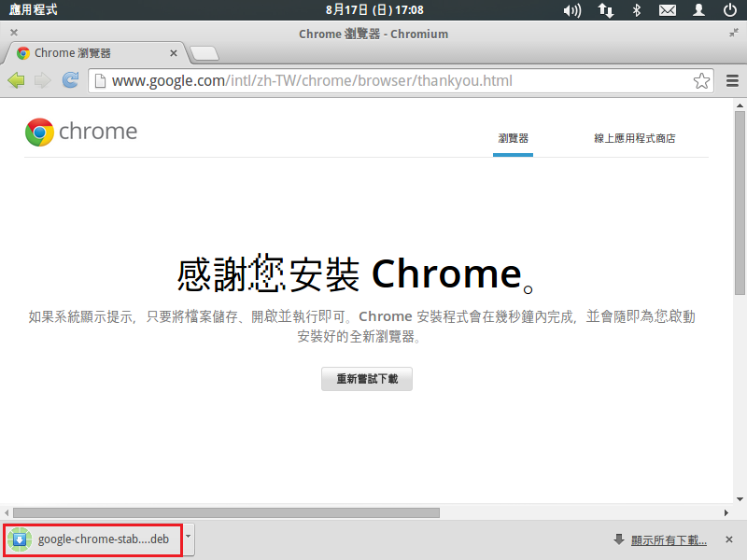Click the 重新嘗試下載 button
Viewport: 747px width, 560px height.
coord(367,379)
